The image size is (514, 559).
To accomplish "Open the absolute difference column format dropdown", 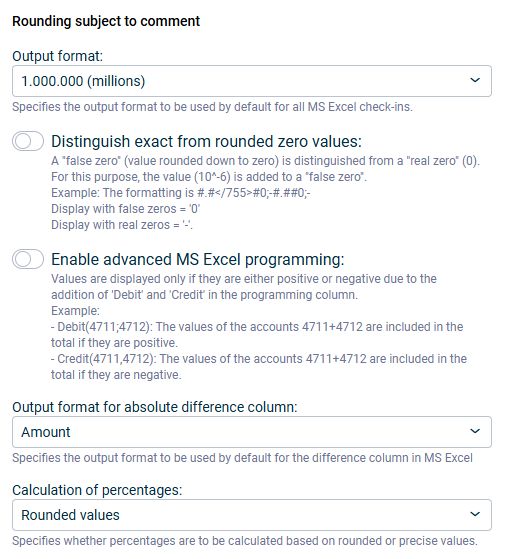I will 252,432.
